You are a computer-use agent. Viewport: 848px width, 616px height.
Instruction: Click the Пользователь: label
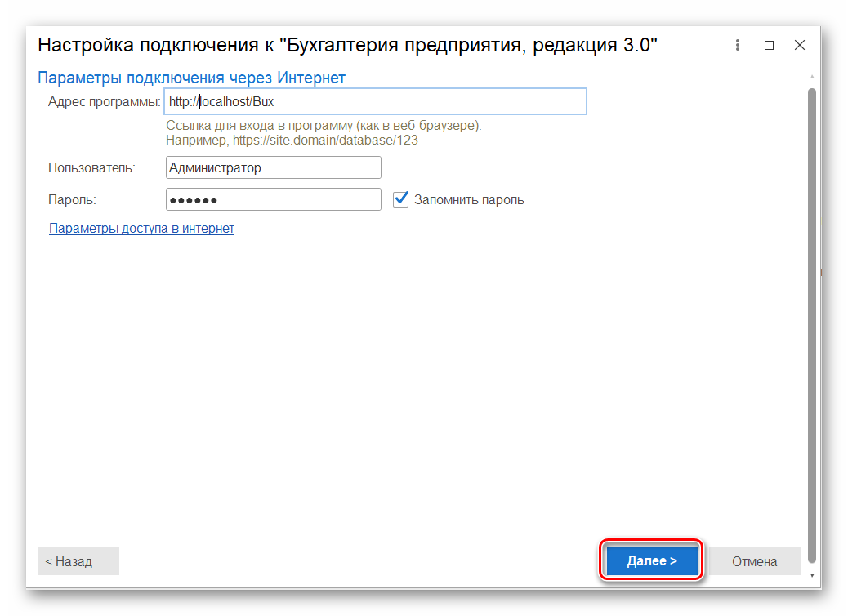91,168
